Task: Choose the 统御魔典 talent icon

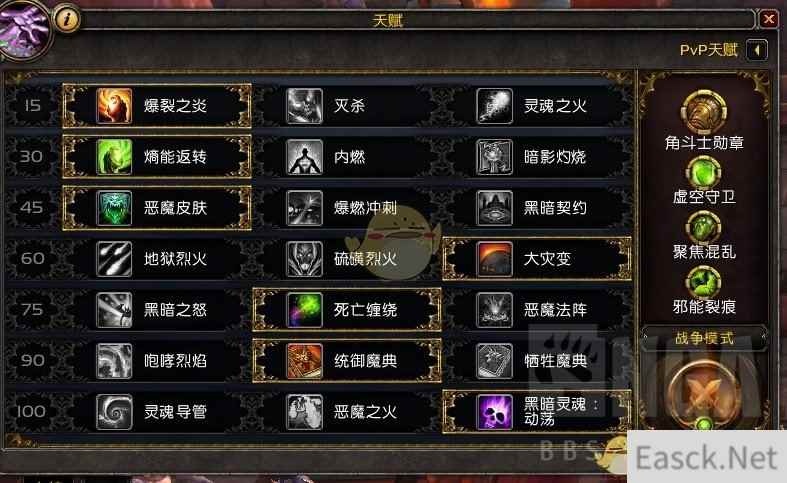Action: tap(304, 361)
